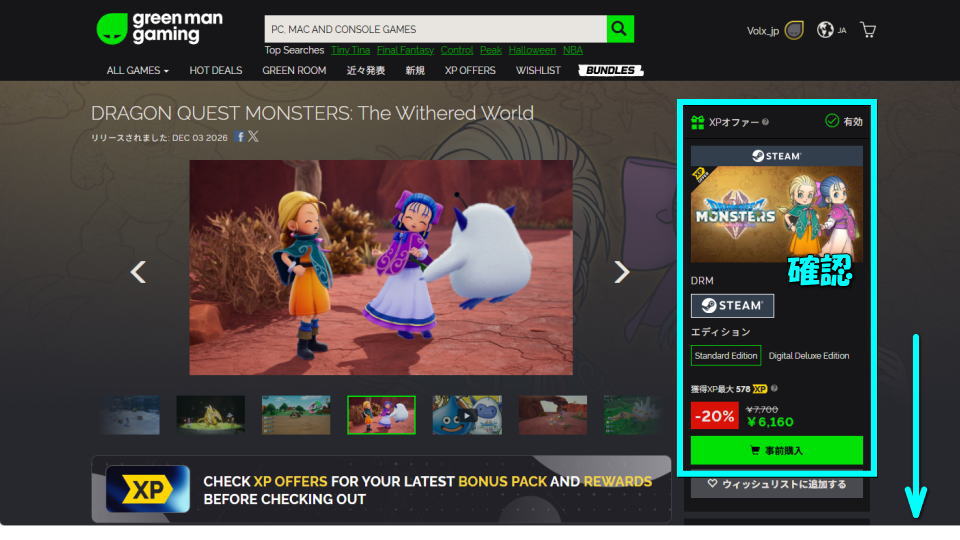Image resolution: width=960 pixels, height=540 pixels.
Task: Select the glowing dark monster thumbnail
Action: click(x=210, y=415)
